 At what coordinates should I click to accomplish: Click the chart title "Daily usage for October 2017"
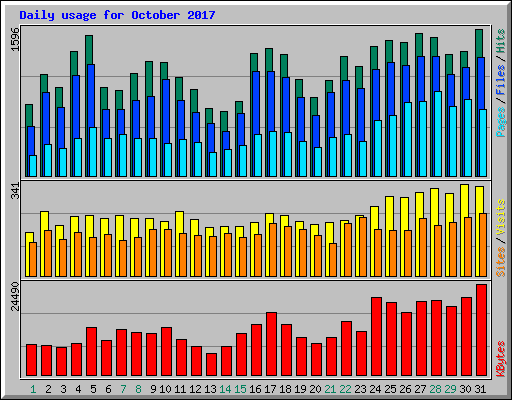click(117, 15)
